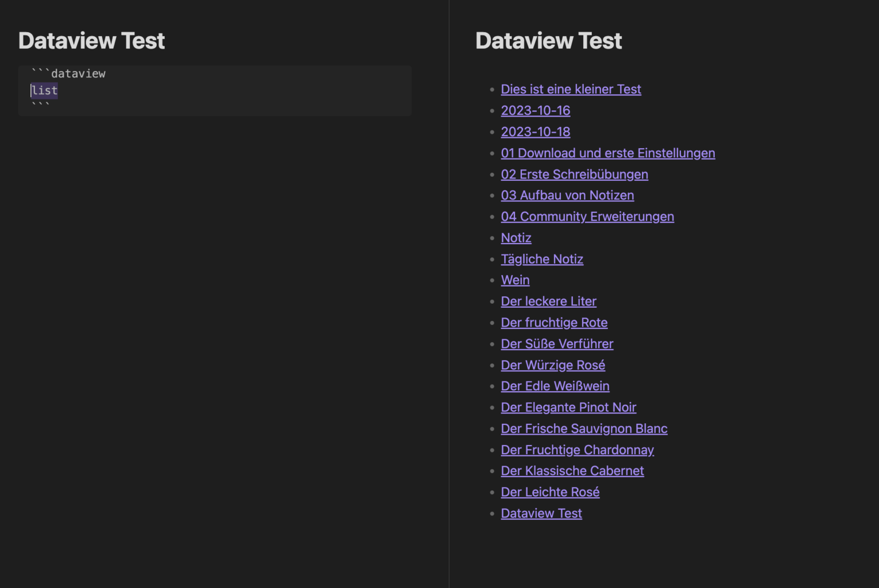
Task: Open the note Der Edle Weißwein
Action: pos(555,386)
